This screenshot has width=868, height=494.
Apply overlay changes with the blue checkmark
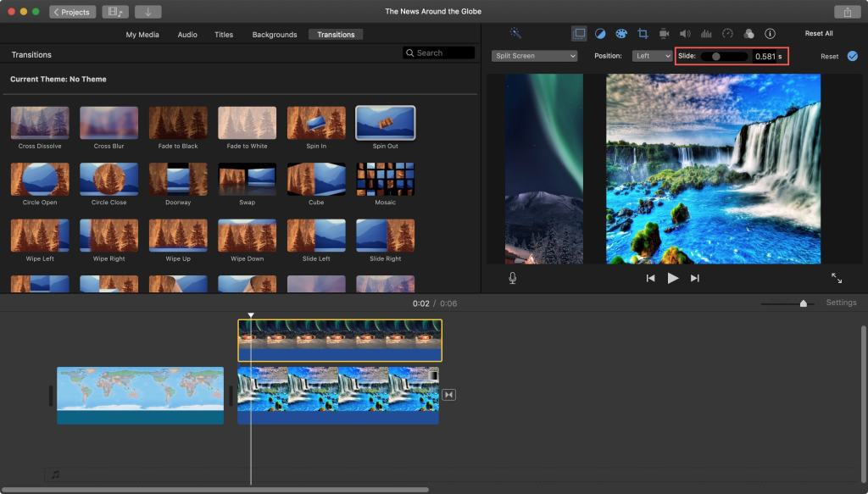[x=852, y=56]
